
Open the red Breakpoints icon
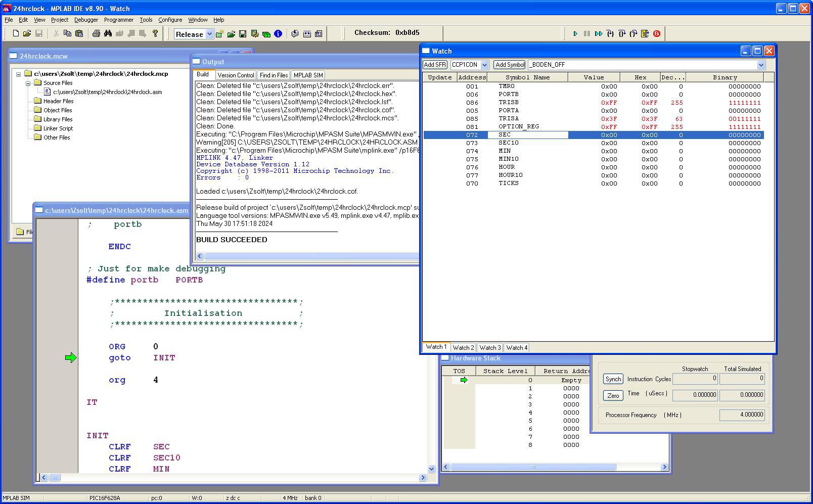coord(657,34)
